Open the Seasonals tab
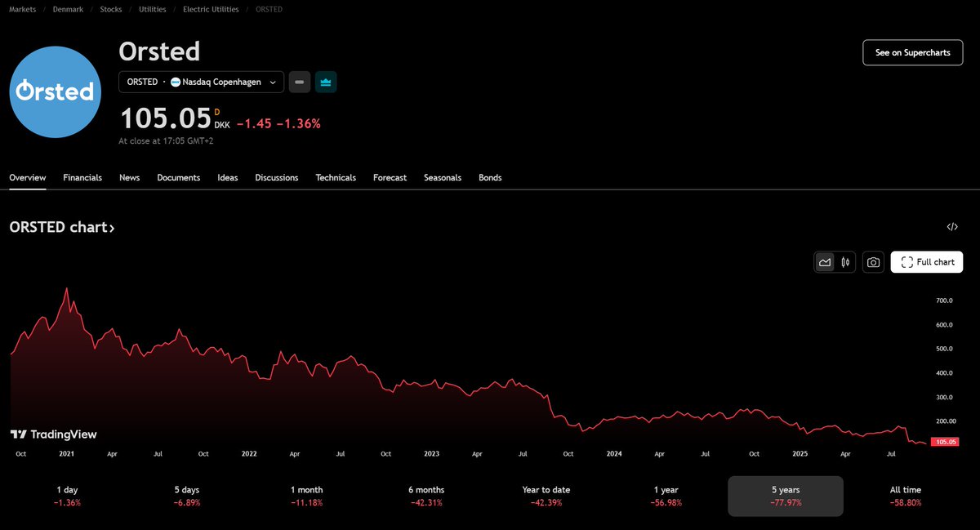 point(443,177)
